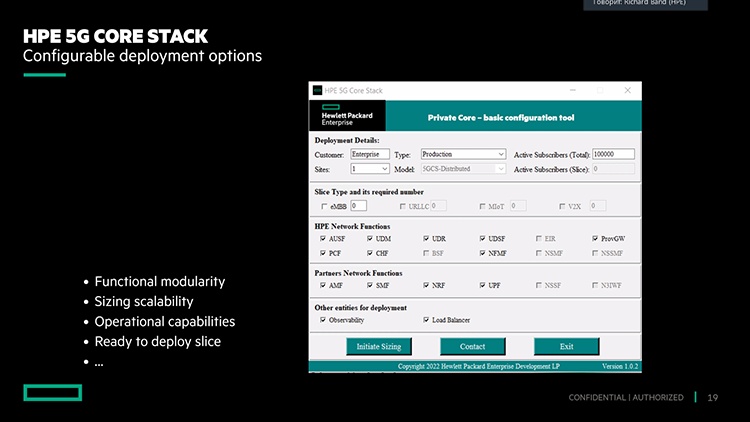Click the 'Version 1.0.2' text
This screenshot has width=750, height=422.
pyautogui.click(x=620, y=366)
